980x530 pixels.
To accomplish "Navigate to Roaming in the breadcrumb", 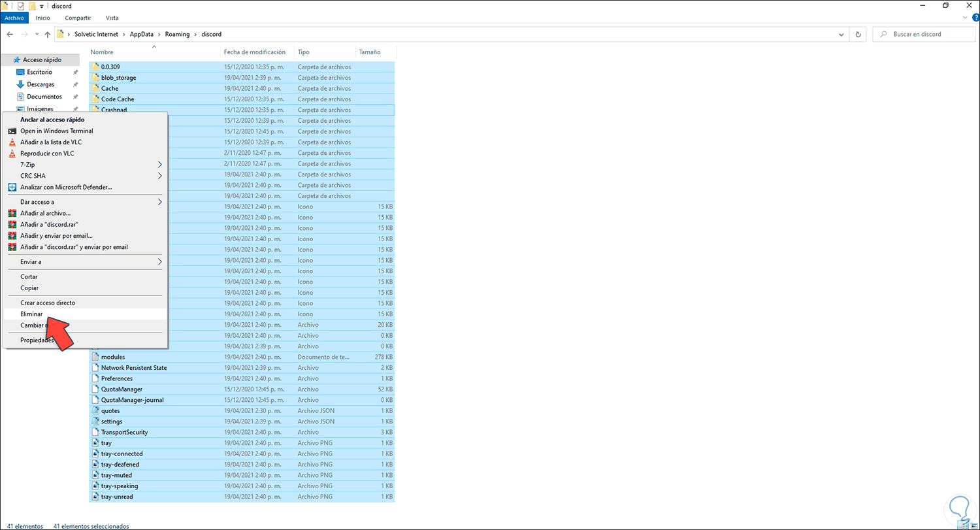I will click(x=177, y=34).
